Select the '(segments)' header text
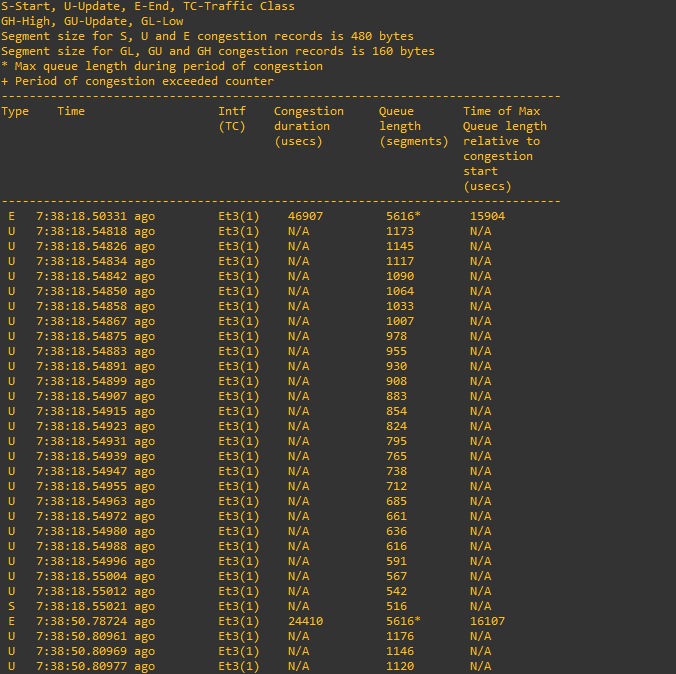Image resolution: width=676 pixels, height=674 pixels. [414, 141]
